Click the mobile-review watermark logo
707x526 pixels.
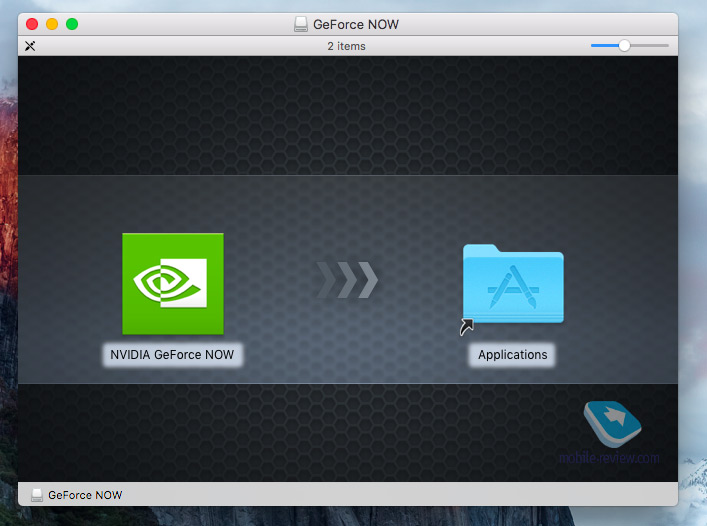(612, 426)
